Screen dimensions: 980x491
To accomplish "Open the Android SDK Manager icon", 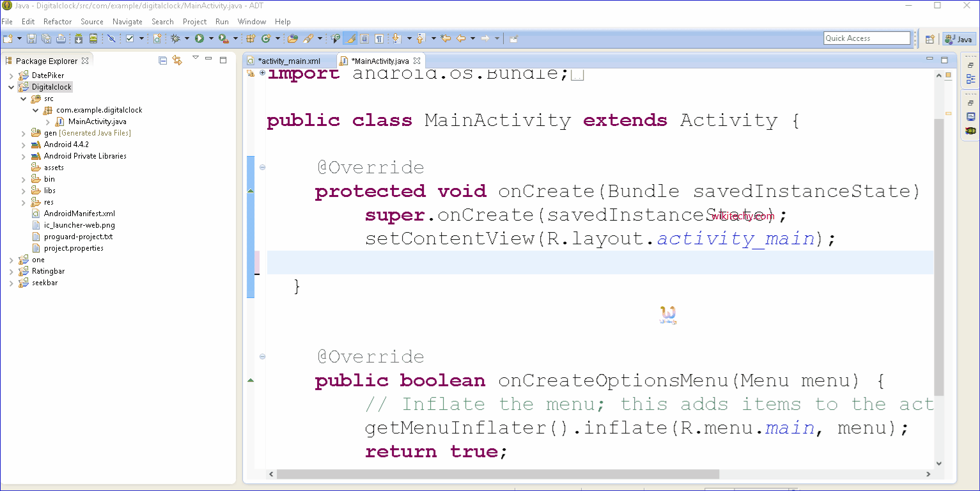I will [x=78, y=39].
